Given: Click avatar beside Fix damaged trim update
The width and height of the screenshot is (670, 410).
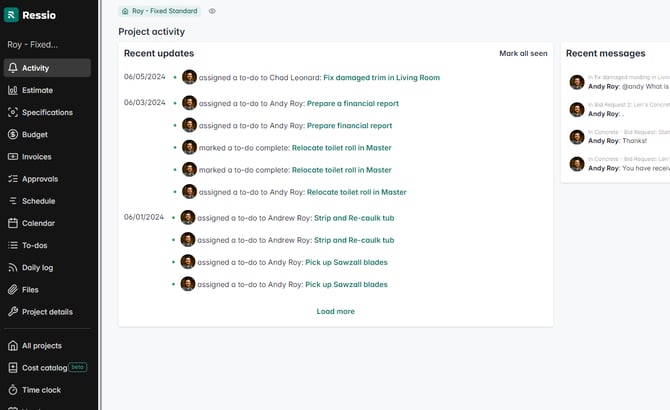Looking at the screenshot, I should 189,77.
